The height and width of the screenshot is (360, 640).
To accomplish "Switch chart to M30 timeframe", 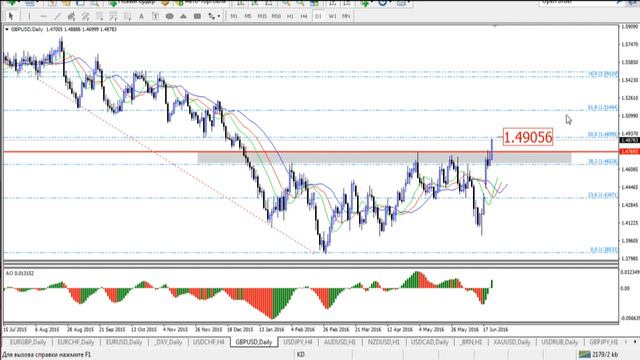I will [x=276, y=16].
